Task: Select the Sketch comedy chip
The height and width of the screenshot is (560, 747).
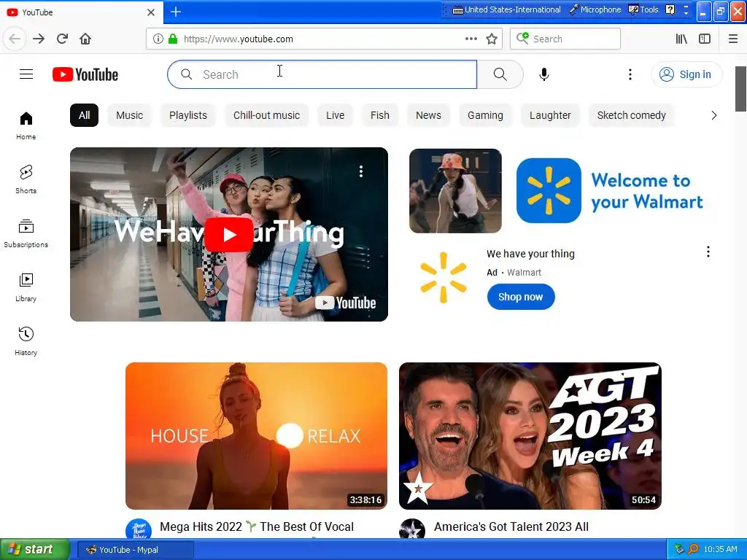Action: 632,115
